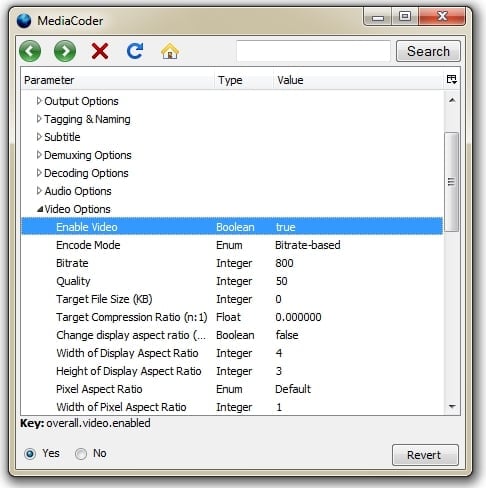This screenshot has height=488, width=486.
Task: Select Target File Size (KB) row
Action: [x=232, y=299]
